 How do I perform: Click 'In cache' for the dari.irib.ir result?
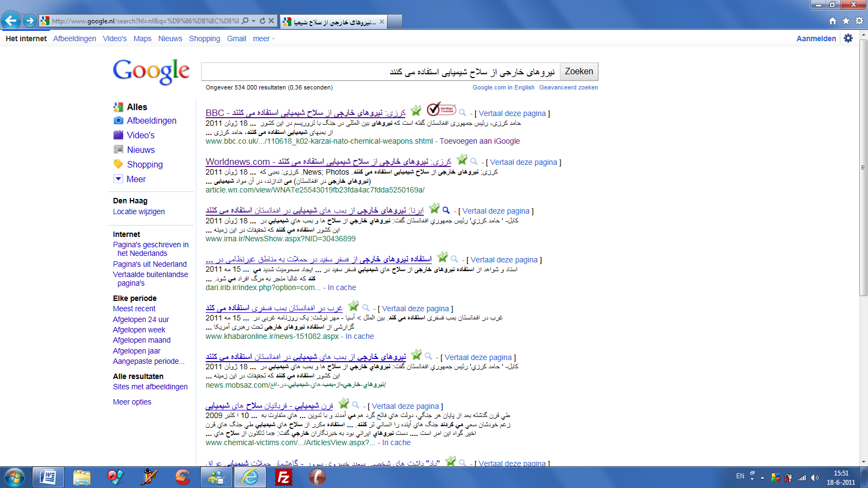pos(342,287)
